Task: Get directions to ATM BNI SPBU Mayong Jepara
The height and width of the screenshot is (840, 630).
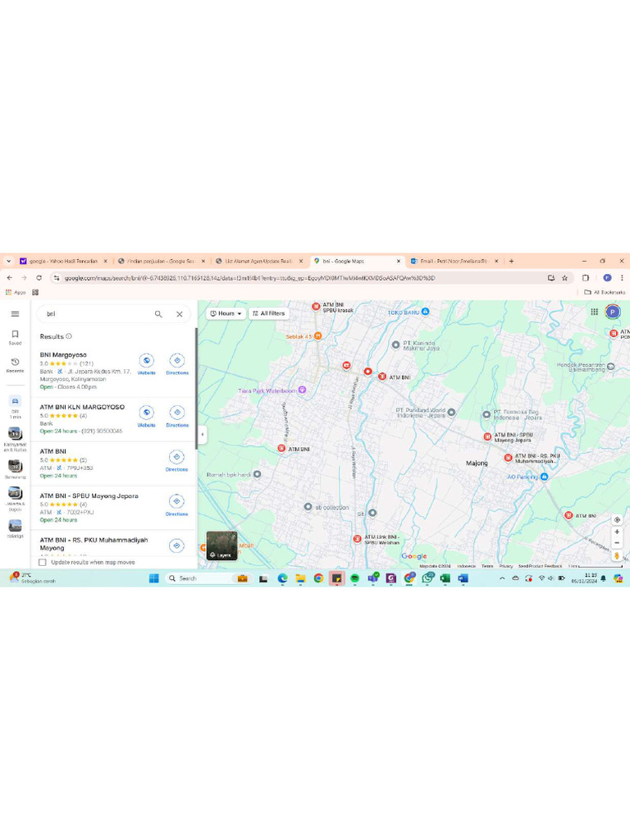Action: [177, 505]
